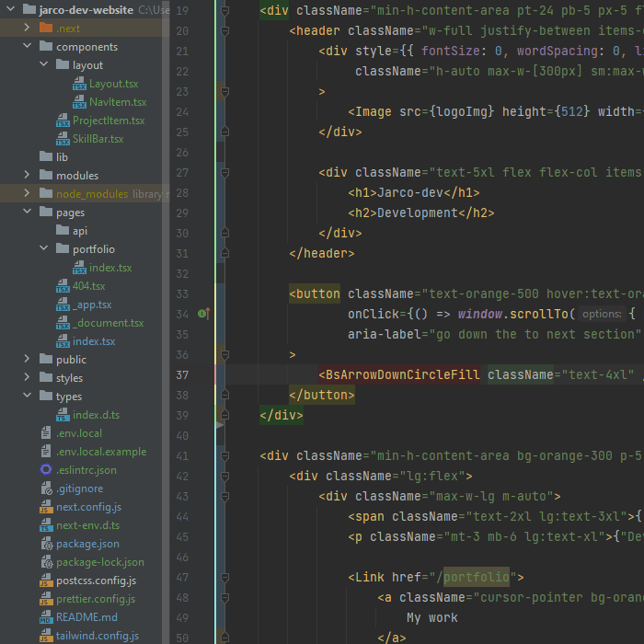Expand the node_modules folder
This screenshot has height=644, width=644.
tap(27, 193)
